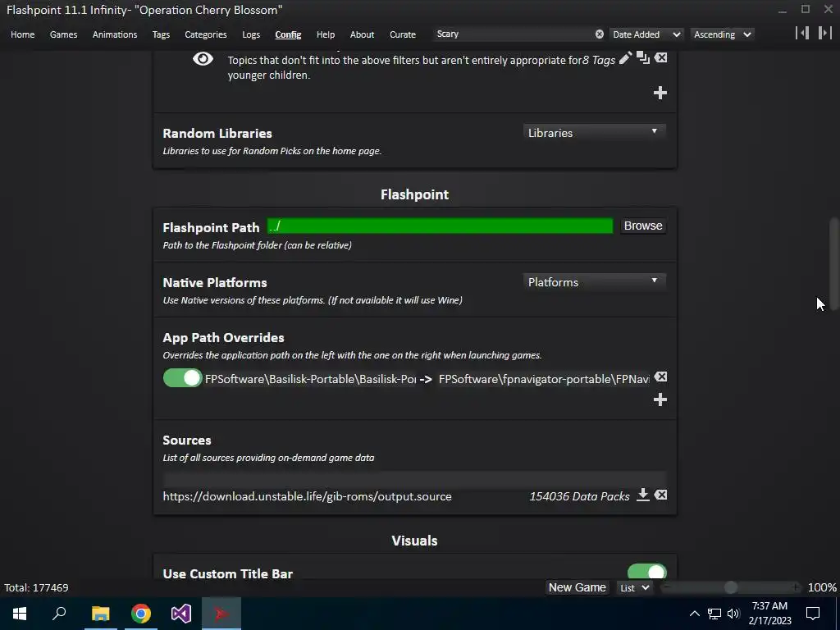
Task: Toggle the left sidebar panel icon
Action: click(802, 33)
